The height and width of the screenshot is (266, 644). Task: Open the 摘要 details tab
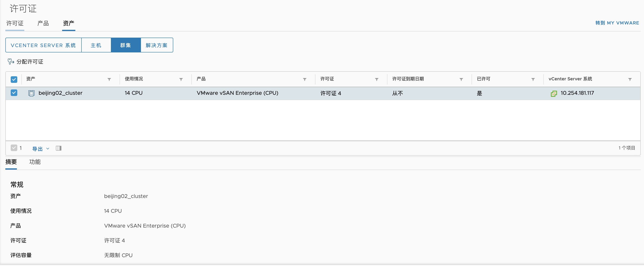[x=11, y=162]
